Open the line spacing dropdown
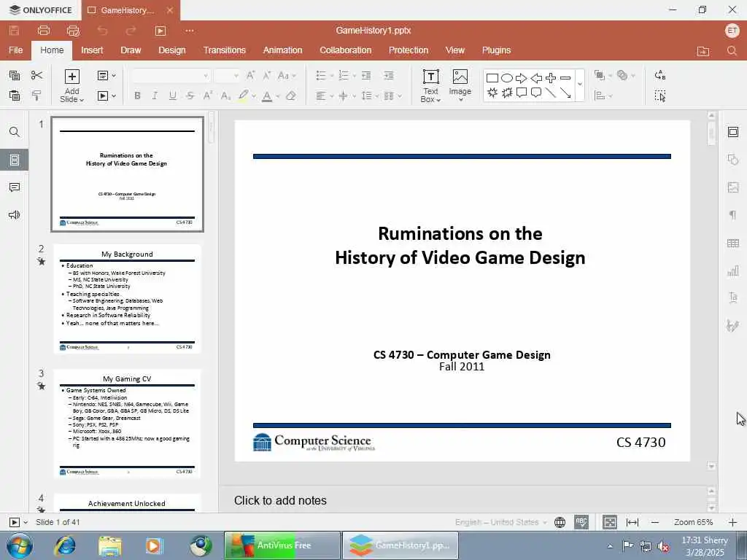Screen dimensions: 747x560 377,96
